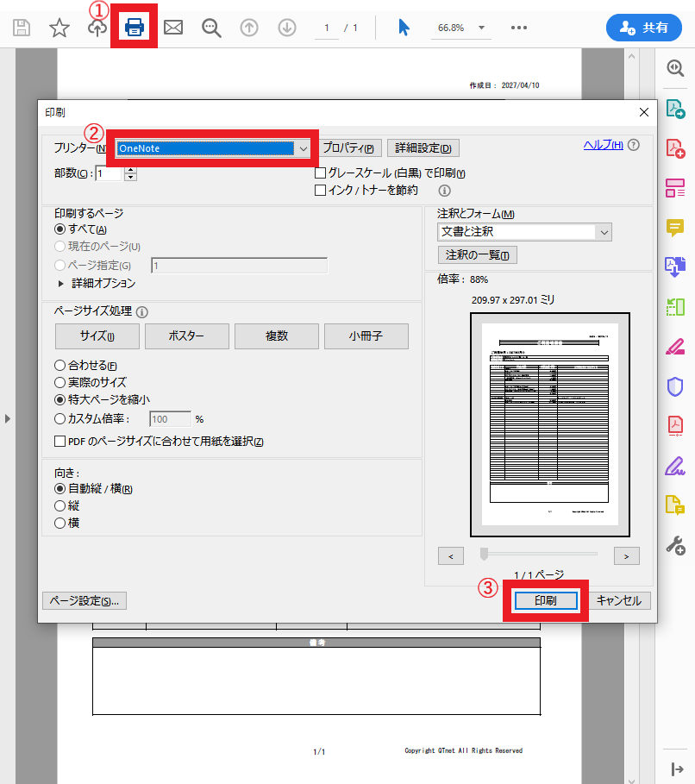Viewport: 695px width, 784px height.
Task: Click the save (floppy disk) toolbar icon
Action: (x=22, y=28)
